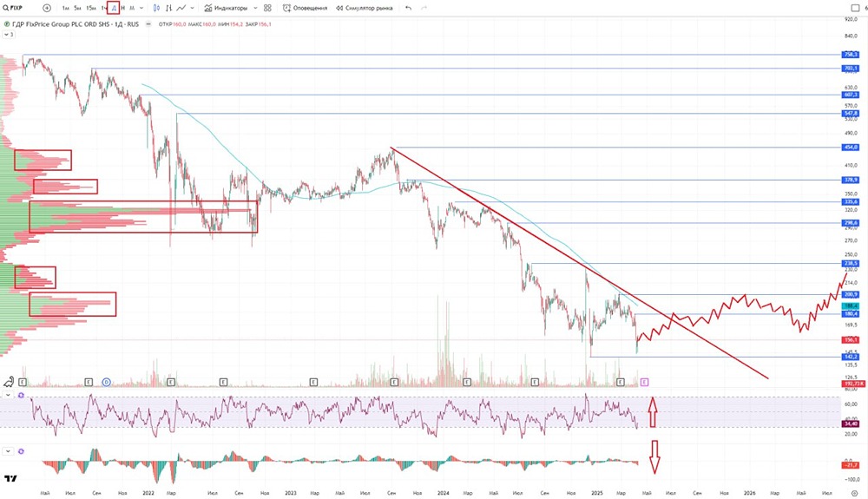Click the -21,7 histogram value label
The image size is (868, 499).
[851, 465]
